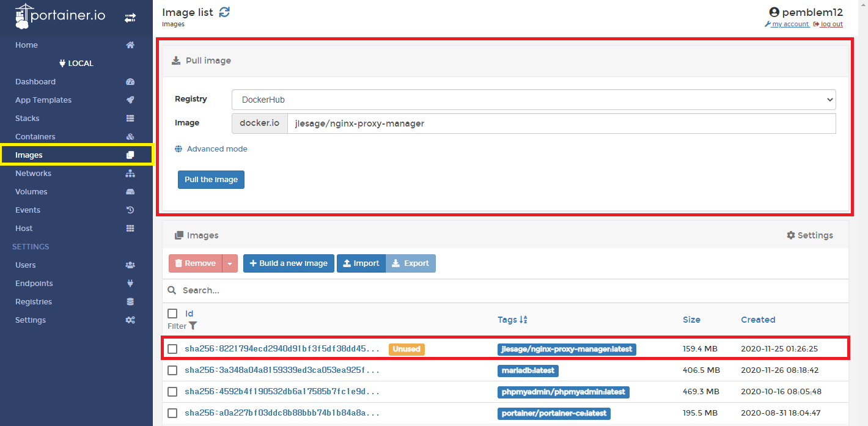Image resolution: width=868 pixels, height=426 pixels.
Task: Click the endpoint switch arrows next to Portainer logo
Action: 130,18
